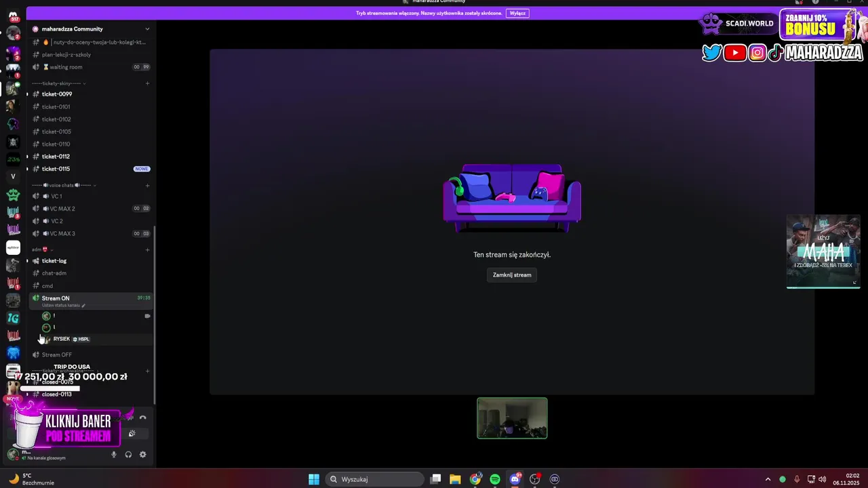Open the ticket-0099 channel
The image size is (868, 488).
pos(91,94)
